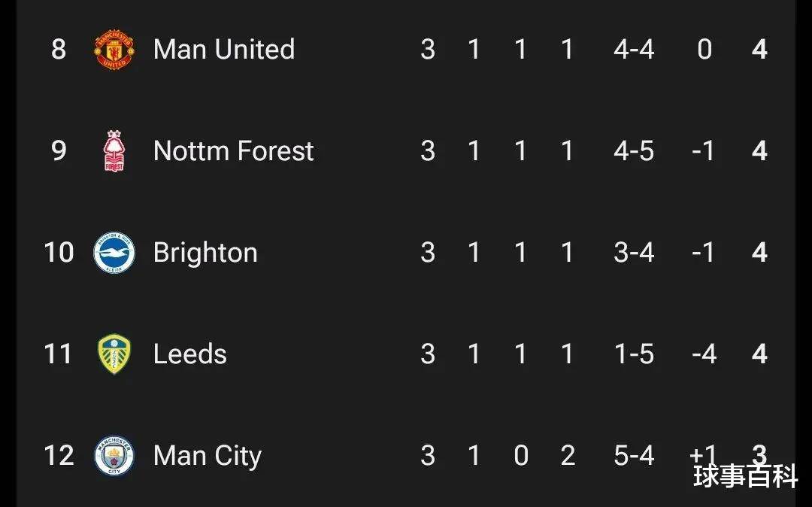
Task: Open the Nottm Forest team name
Action: click(x=233, y=151)
